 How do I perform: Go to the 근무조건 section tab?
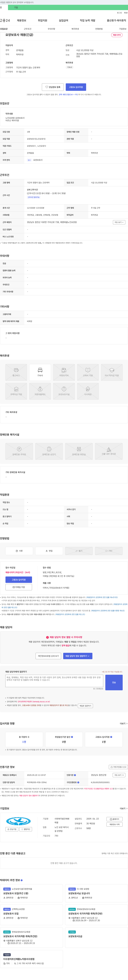click(x=27, y=29)
